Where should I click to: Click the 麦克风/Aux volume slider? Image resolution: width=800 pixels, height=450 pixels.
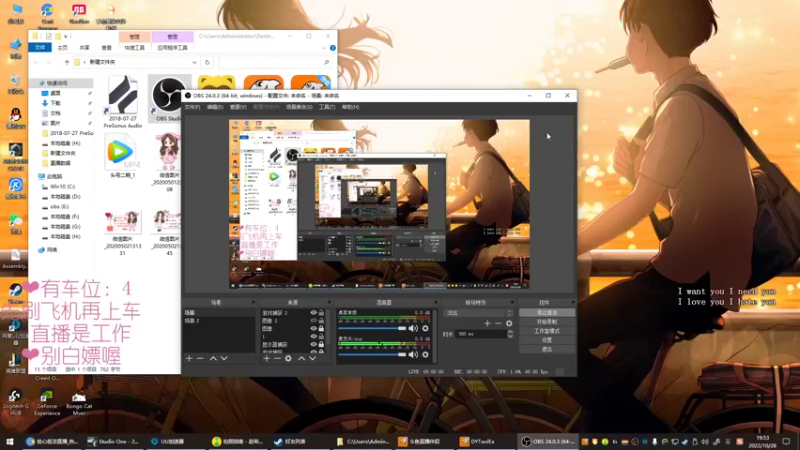(x=372, y=355)
